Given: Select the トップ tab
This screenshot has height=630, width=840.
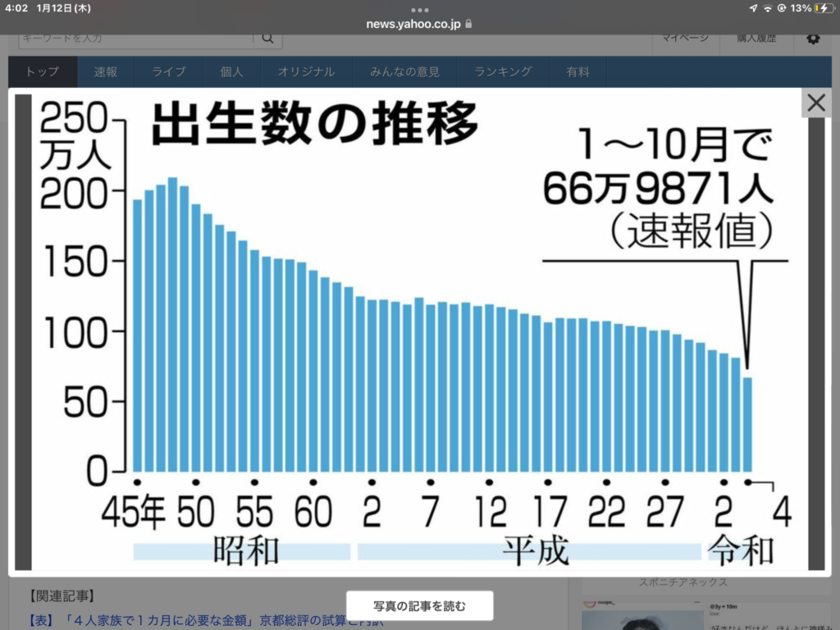Looking at the screenshot, I should 43,72.
